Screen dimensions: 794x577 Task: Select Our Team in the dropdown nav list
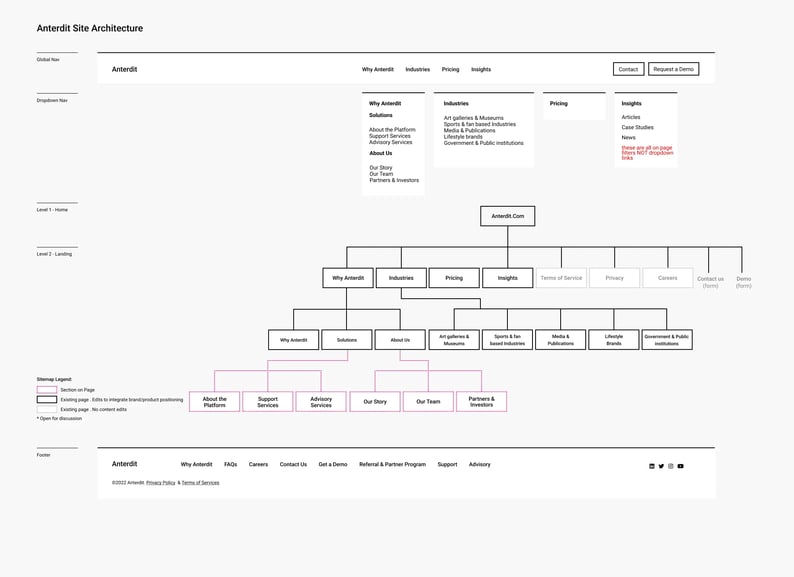click(381, 174)
